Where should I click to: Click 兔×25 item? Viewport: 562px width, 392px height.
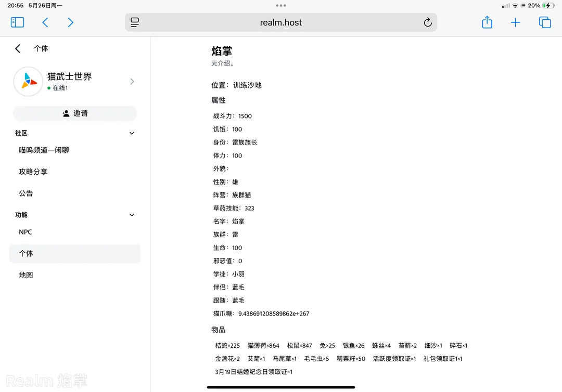(x=327, y=345)
